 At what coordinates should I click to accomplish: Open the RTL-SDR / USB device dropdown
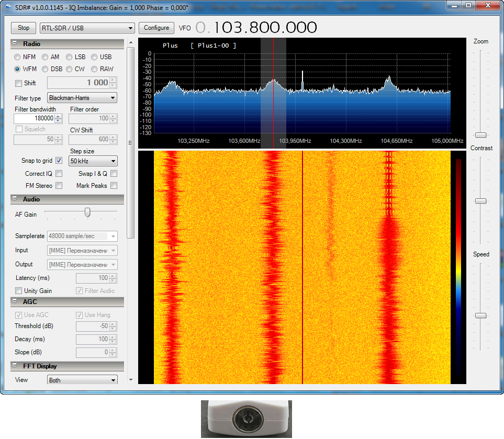pos(87,28)
